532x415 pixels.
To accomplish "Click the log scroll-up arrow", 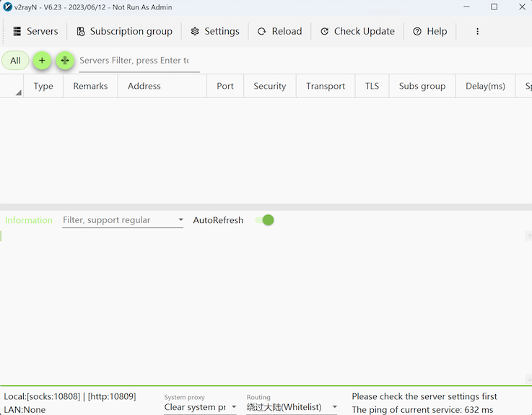I will pos(528,236).
